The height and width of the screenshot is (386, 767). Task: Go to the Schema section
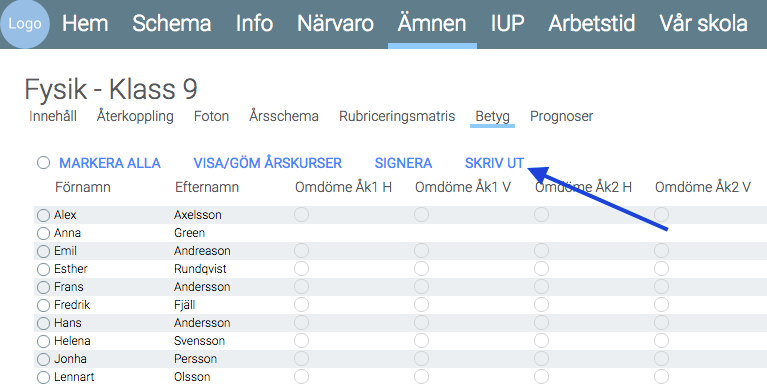172,23
